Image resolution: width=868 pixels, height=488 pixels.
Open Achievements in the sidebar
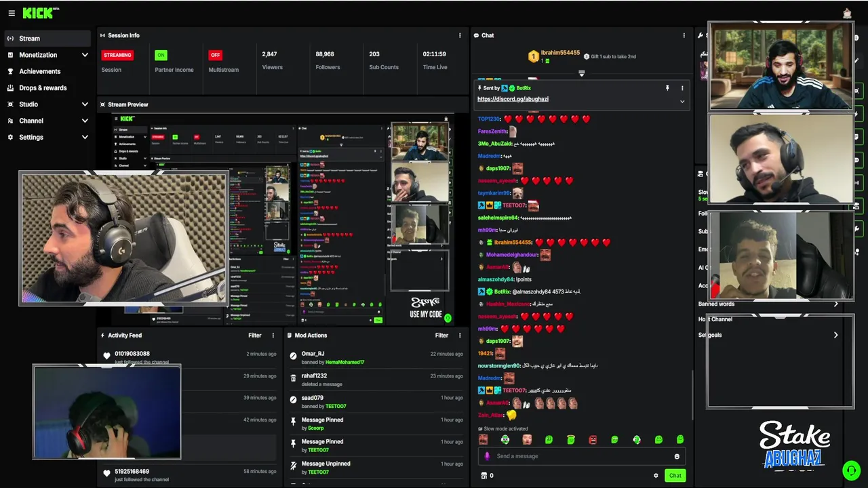pyautogui.click(x=47, y=71)
